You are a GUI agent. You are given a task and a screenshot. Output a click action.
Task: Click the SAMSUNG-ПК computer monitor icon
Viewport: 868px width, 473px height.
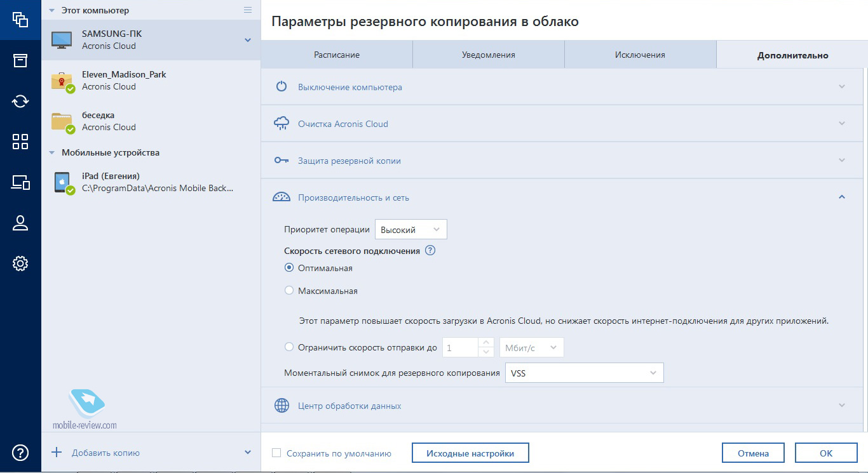[x=62, y=40]
